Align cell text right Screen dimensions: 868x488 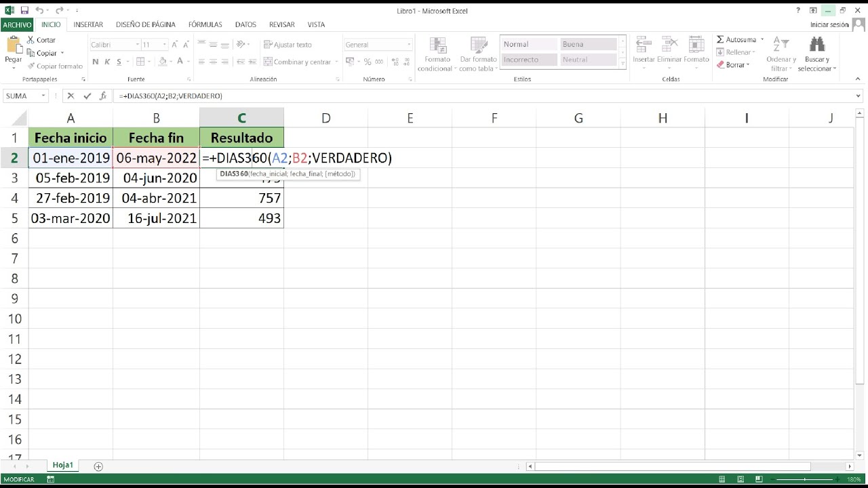225,62
